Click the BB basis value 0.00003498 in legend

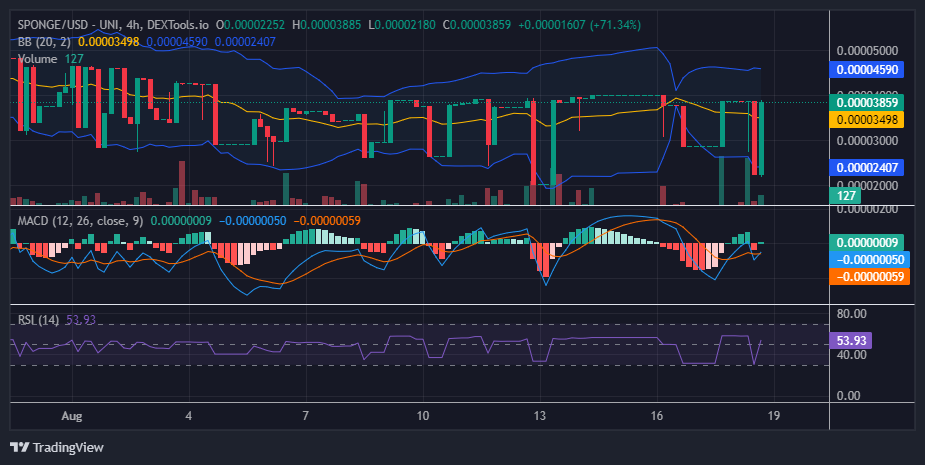click(x=109, y=42)
